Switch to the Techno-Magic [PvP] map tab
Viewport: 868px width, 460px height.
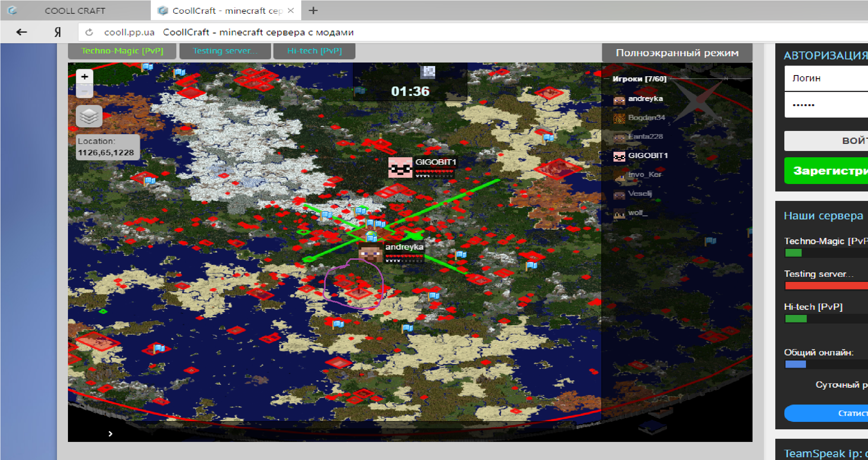click(122, 51)
